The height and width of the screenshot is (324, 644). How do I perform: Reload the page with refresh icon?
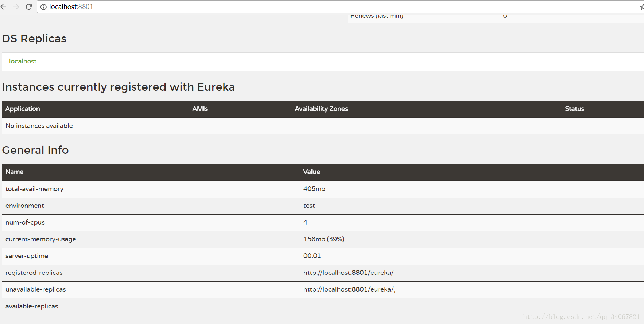click(x=29, y=7)
